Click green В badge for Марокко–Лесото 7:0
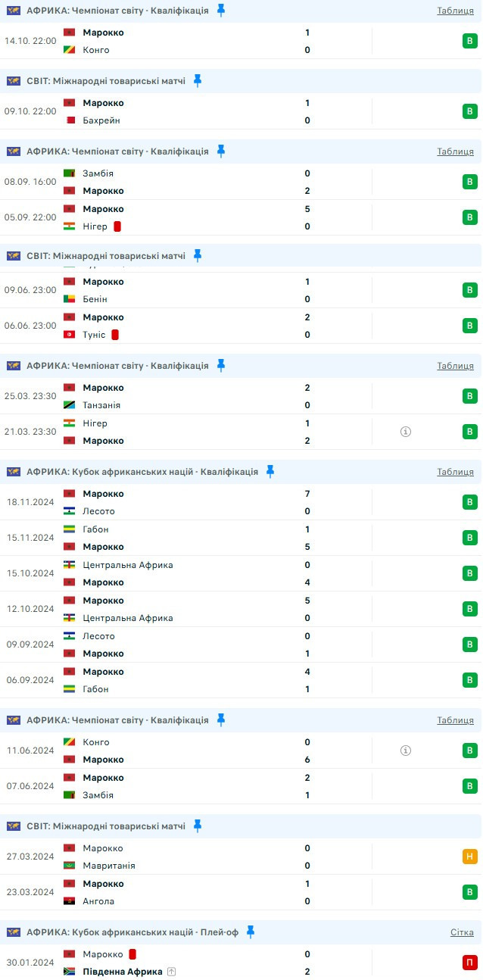This screenshot has height=980, width=483. click(470, 502)
